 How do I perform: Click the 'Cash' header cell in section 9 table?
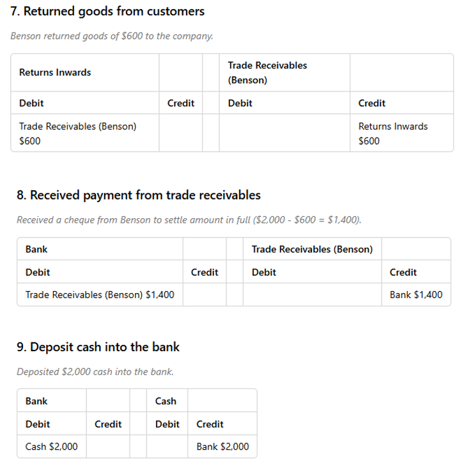(166, 401)
